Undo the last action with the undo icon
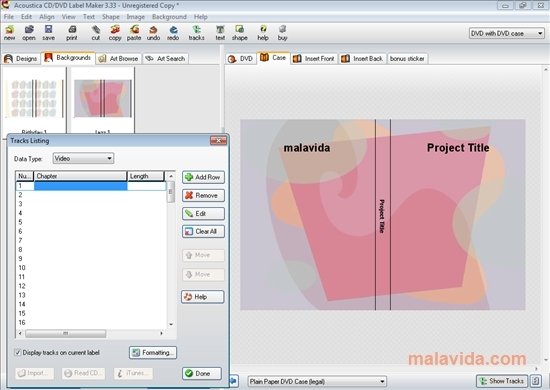550x390 pixels. tap(153, 33)
